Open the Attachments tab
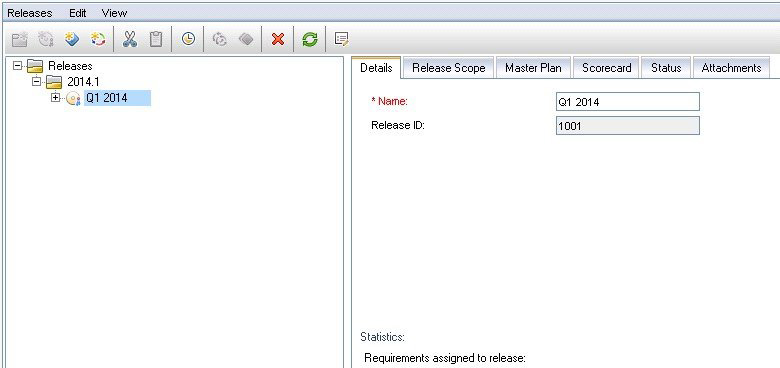Screen dimensions: 780x368 731,68
